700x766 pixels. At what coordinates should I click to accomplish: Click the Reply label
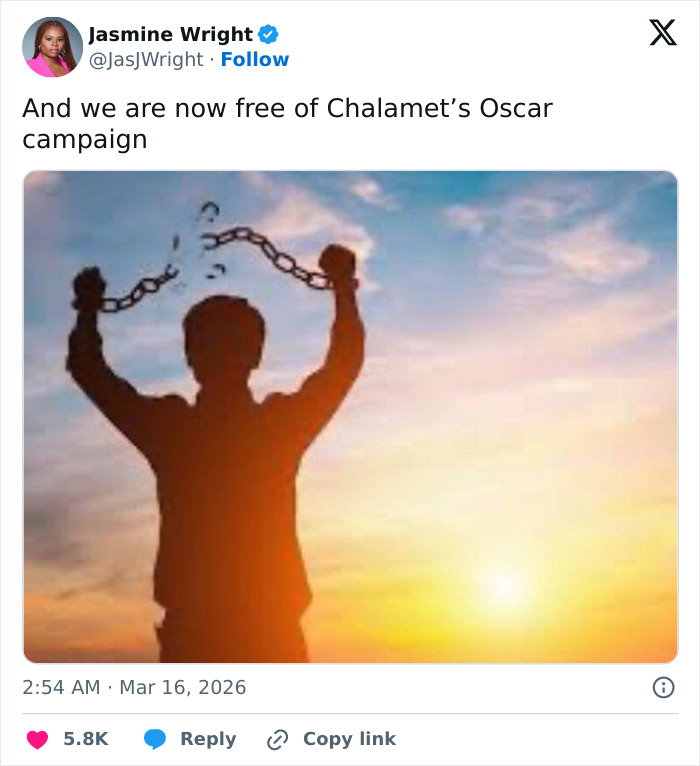click(208, 739)
